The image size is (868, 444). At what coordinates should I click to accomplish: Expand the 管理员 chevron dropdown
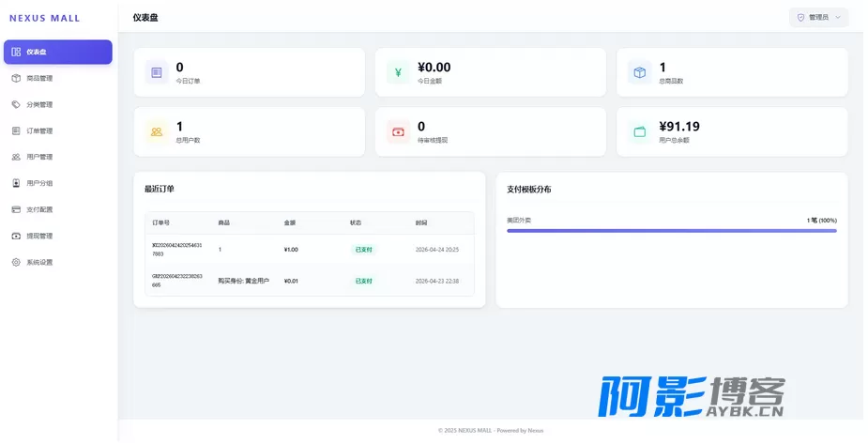coord(838,18)
